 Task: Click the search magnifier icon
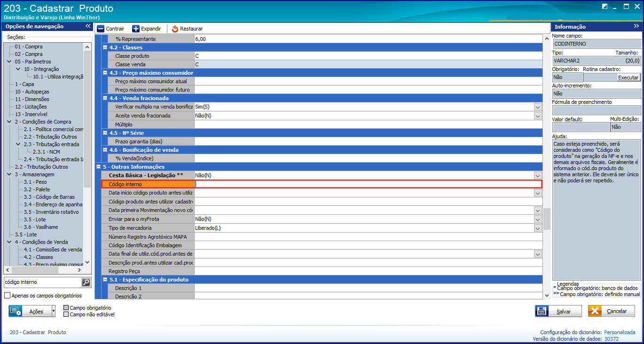pos(86,282)
